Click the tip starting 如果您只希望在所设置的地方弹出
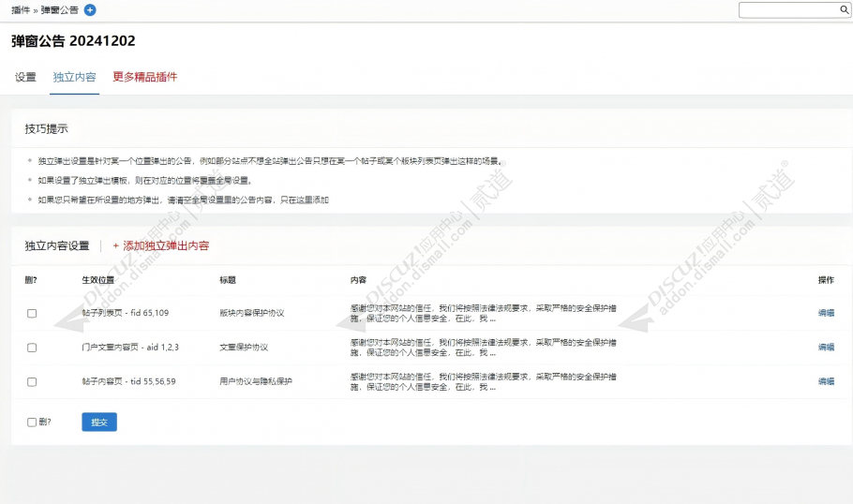Image resolution: width=853 pixels, height=504 pixels. click(184, 200)
